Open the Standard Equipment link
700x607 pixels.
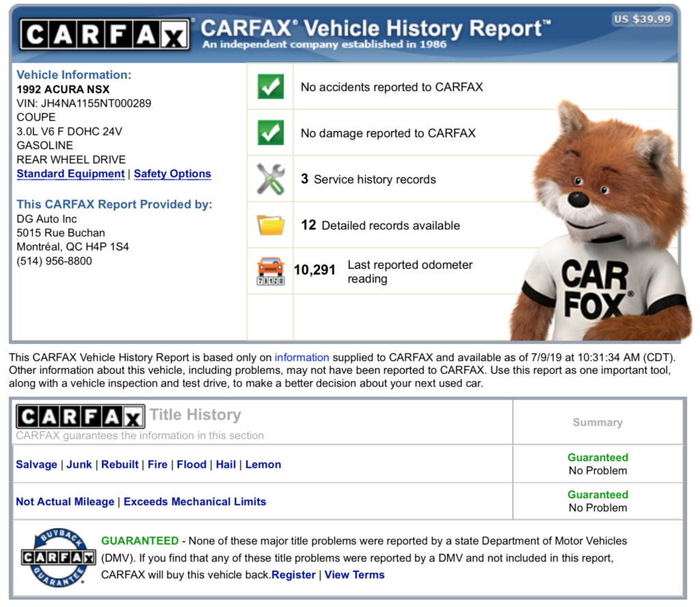click(70, 174)
